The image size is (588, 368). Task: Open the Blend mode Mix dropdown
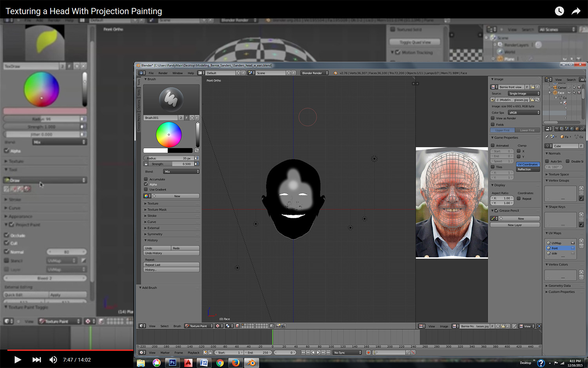point(181,171)
